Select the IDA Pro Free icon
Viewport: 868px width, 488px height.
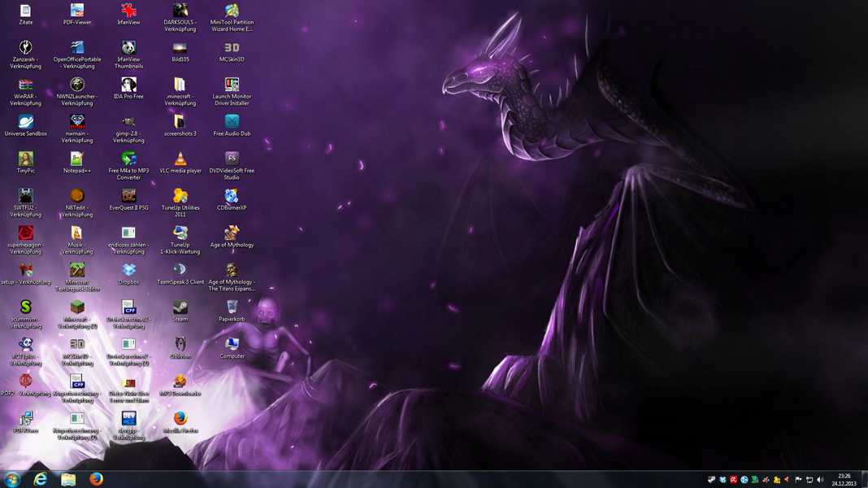point(128,85)
